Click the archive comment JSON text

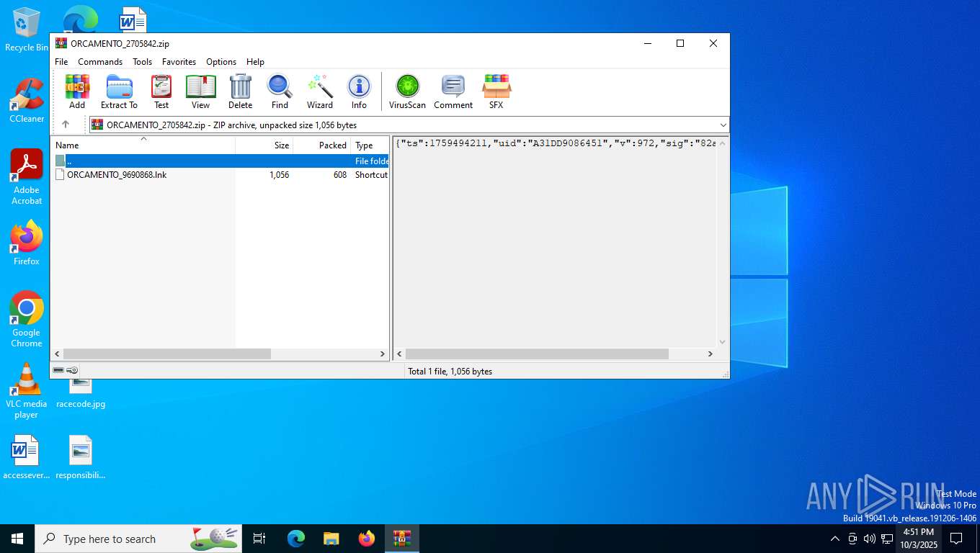pos(556,143)
